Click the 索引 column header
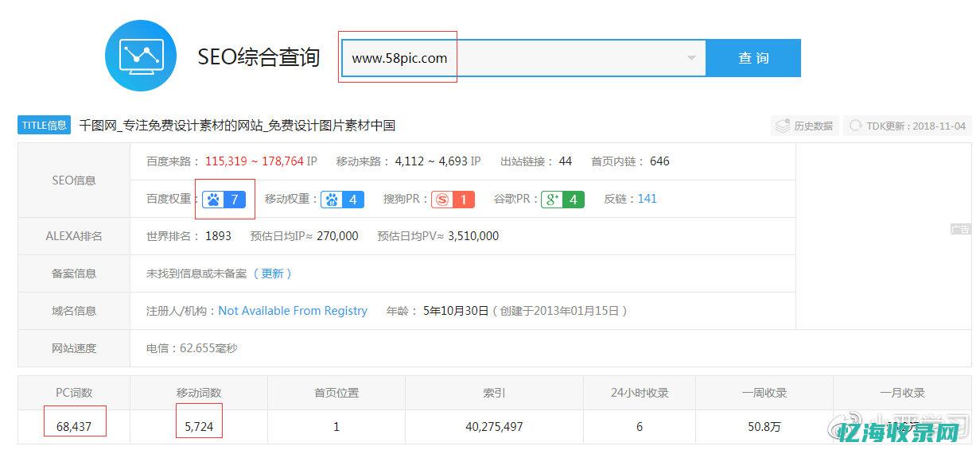 (x=494, y=393)
